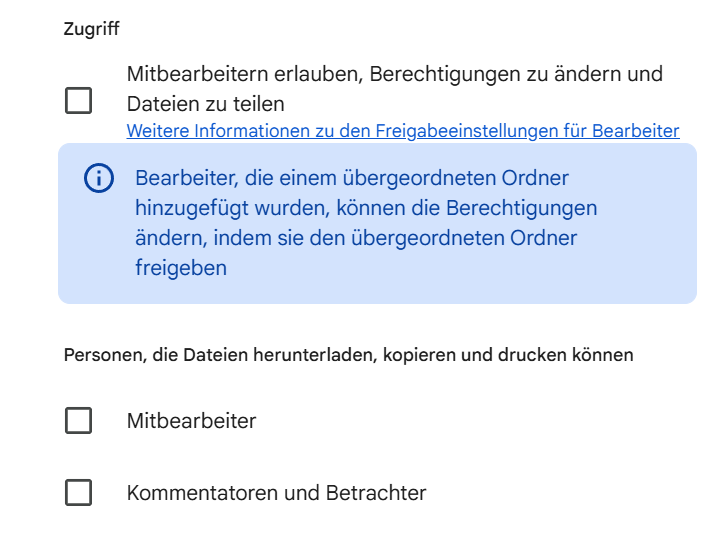Viewport: 723px width, 547px height.
Task: Click the 'Dateien zu teilen' label line
Action: (x=205, y=104)
